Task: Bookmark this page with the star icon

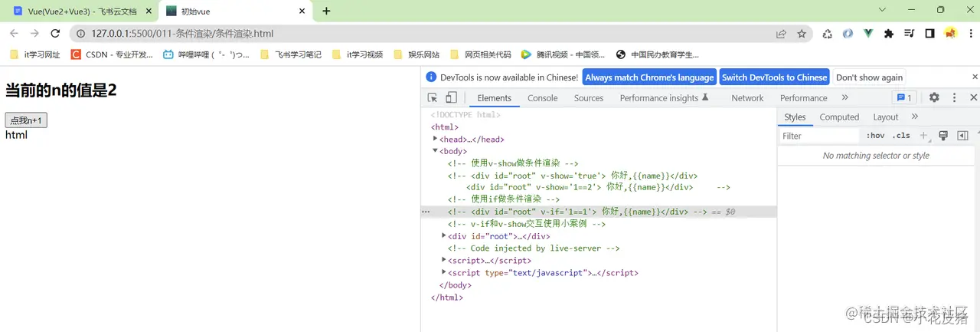Action: [x=802, y=34]
